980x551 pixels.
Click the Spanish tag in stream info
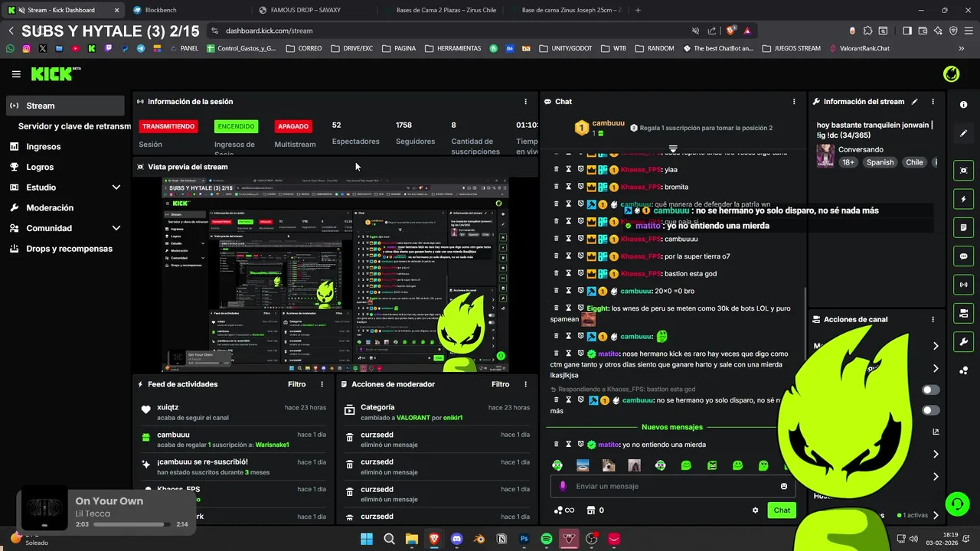coord(880,162)
